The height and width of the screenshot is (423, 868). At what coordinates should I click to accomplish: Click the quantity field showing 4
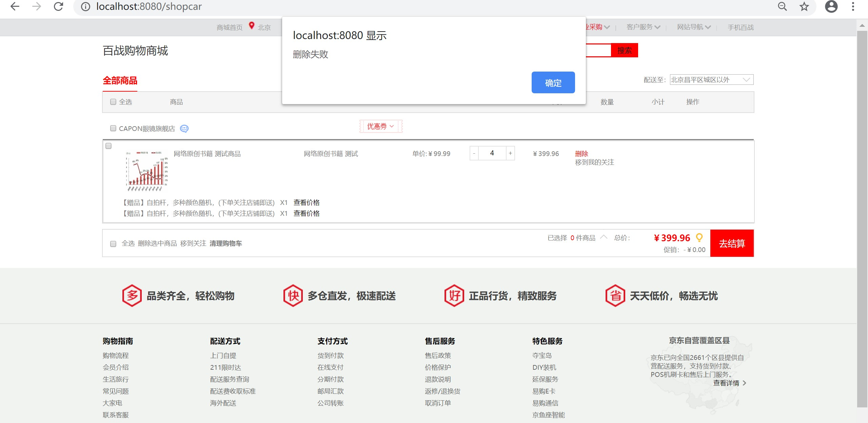492,153
